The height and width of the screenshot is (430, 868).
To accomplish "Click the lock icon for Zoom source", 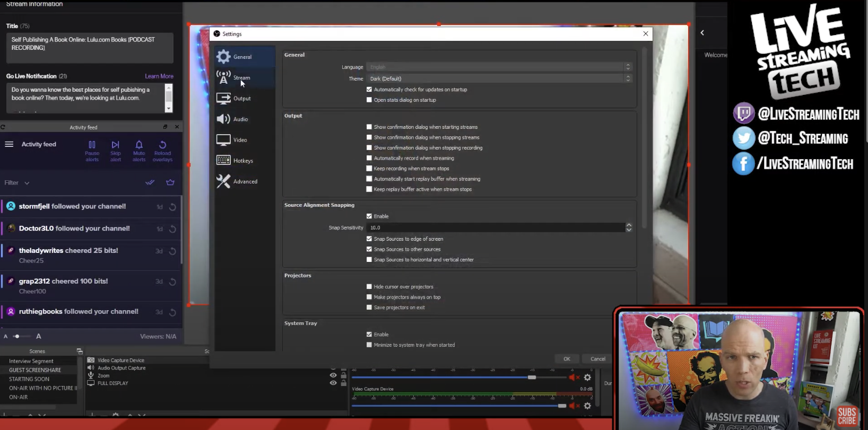I will coord(343,375).
